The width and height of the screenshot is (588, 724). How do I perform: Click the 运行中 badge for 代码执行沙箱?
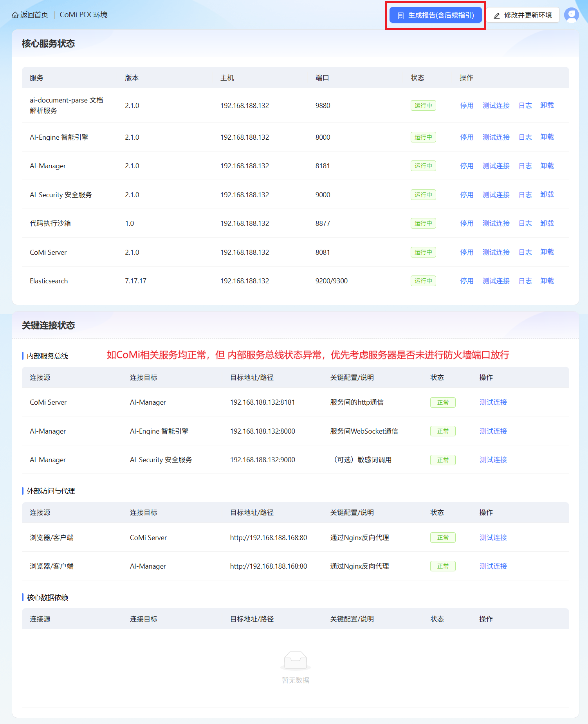click(423, 223)
